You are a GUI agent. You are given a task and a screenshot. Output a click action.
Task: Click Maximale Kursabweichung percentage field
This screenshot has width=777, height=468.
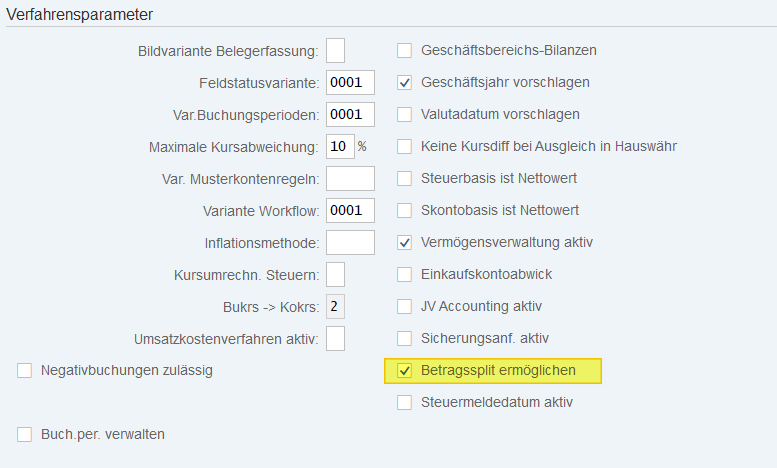[x=340, y=146]
